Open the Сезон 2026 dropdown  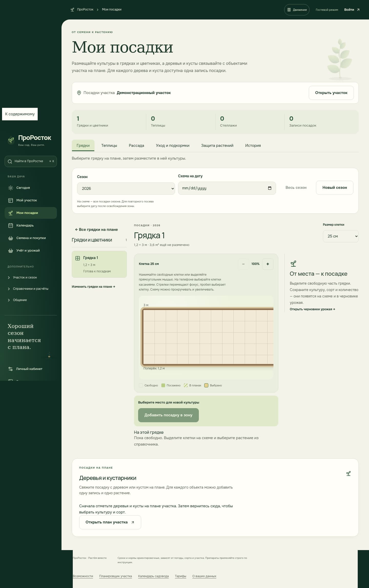(x=126, y=189)
